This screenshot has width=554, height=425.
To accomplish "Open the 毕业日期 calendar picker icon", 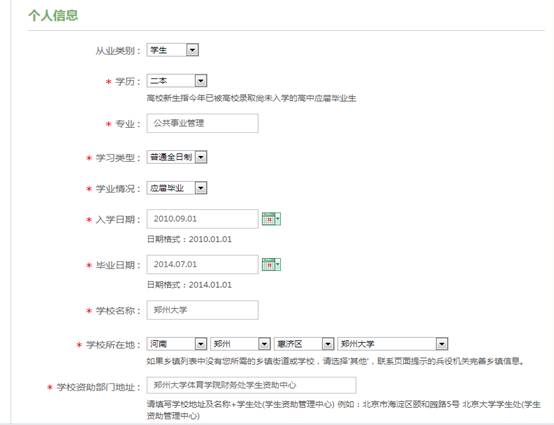I will click(x=271, y=264).
